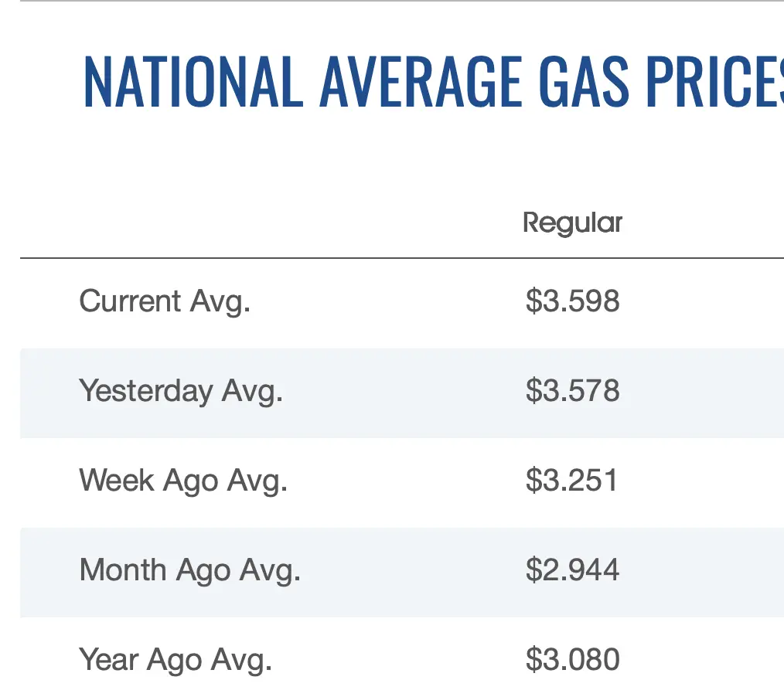Click shaded Yesterday row area right of $3.578
784x697 pixels.
point(704,393)
